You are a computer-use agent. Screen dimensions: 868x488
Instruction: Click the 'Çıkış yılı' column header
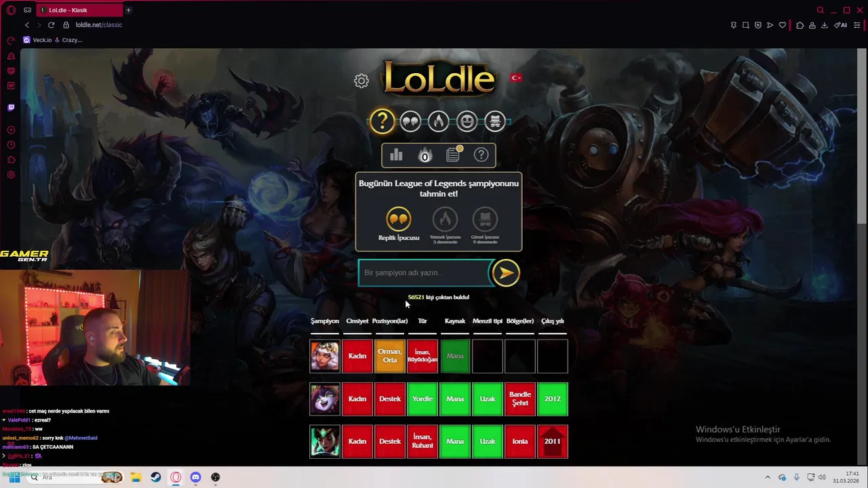click(553, 321)
